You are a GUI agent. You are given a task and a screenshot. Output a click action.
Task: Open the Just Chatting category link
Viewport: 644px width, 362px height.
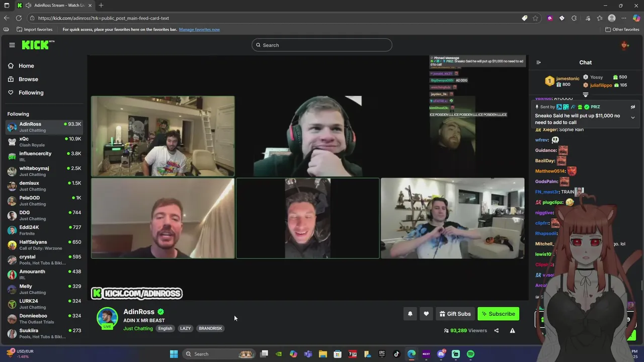138,328
